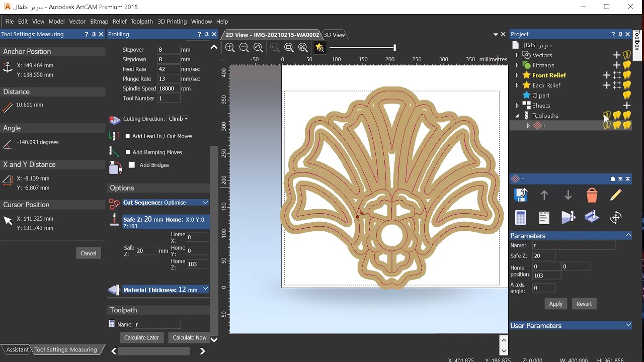Enable Add Lead In / Out Moves checkbox
The width and height of the screenshot is (644, 362).
[x=128, y=136]
